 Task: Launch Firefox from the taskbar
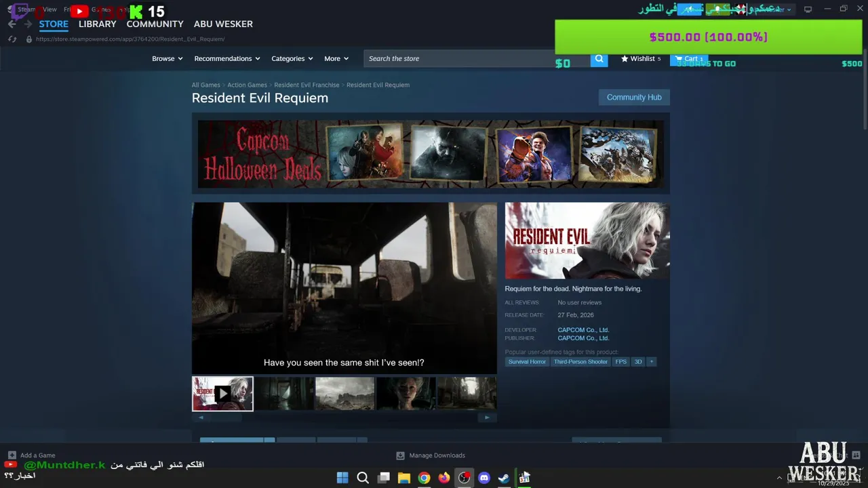click(444, 478)
